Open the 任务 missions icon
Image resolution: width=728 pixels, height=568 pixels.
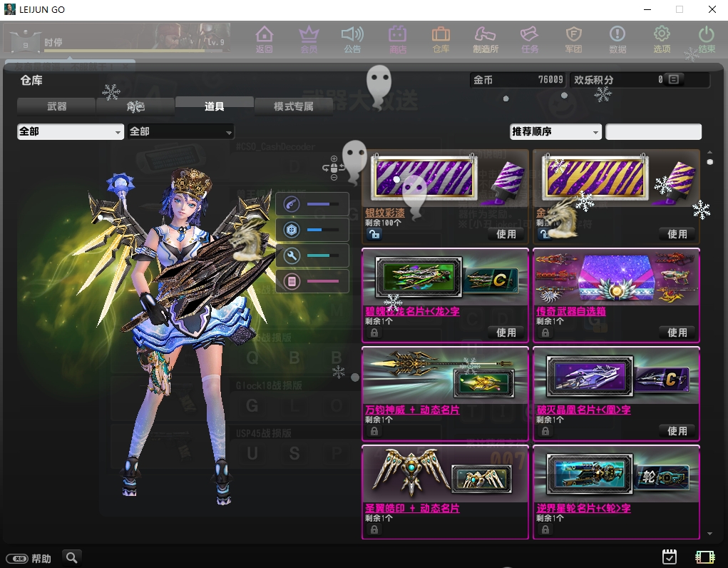point(529,39)
